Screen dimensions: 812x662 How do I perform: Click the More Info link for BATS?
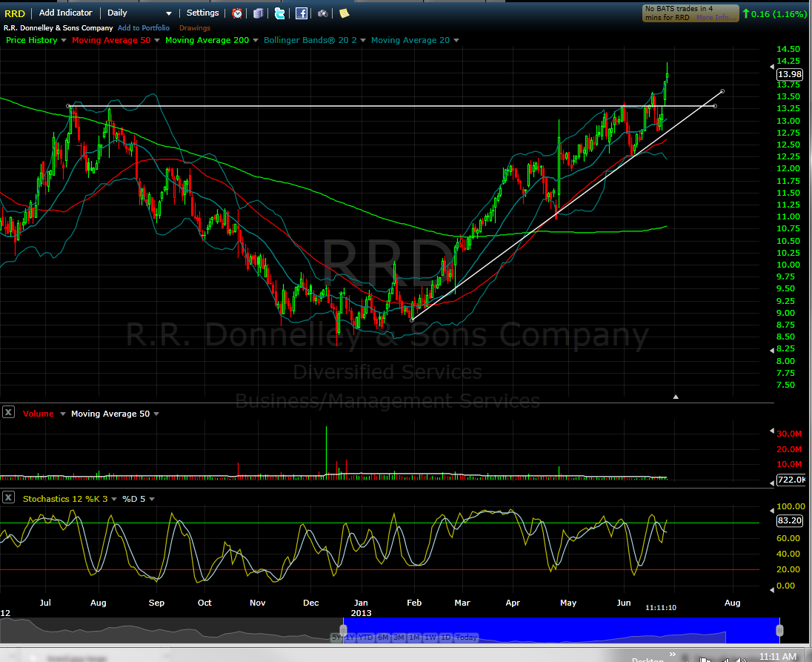pyautogui.click(x=716, y=18)
